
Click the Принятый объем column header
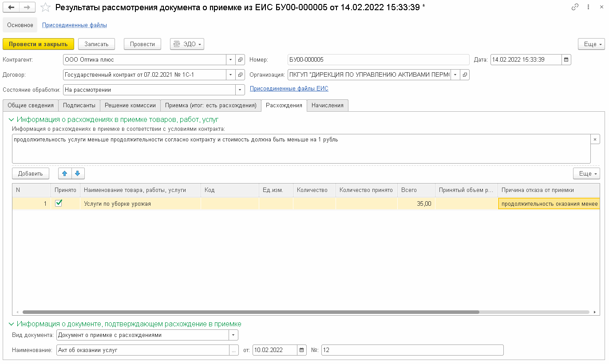pos(467,190)
